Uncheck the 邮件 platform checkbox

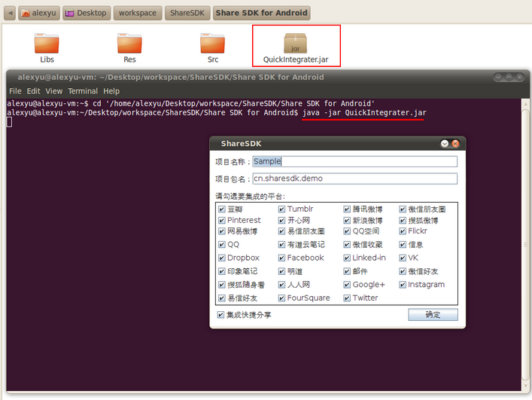point(347,271)
